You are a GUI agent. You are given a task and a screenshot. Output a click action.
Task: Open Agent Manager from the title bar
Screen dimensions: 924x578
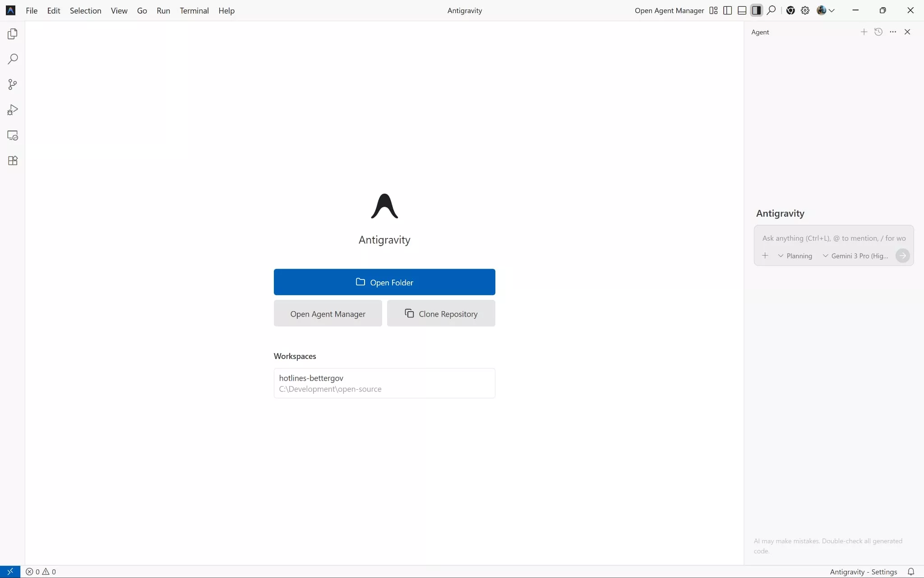669,10
